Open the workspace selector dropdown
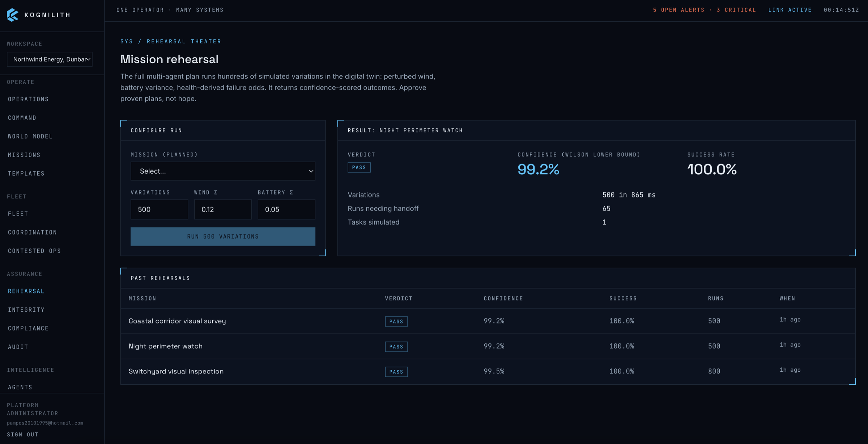 pyautogui.click(x=50, y=59)
